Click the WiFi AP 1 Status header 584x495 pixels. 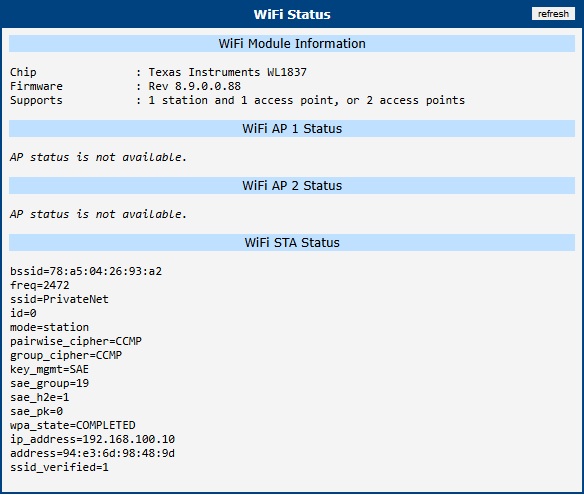point(292,128)
